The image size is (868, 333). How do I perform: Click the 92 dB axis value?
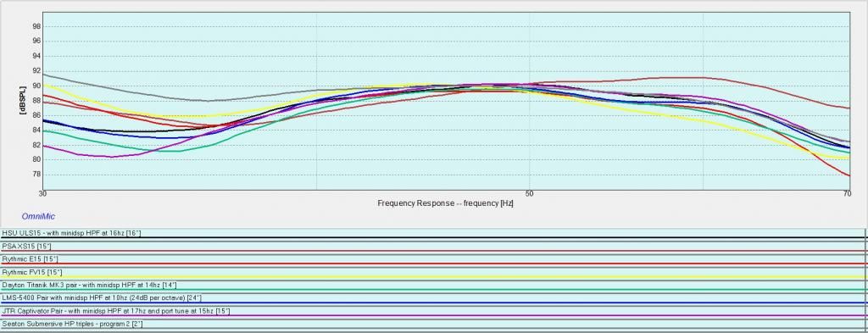pos(36,71)
